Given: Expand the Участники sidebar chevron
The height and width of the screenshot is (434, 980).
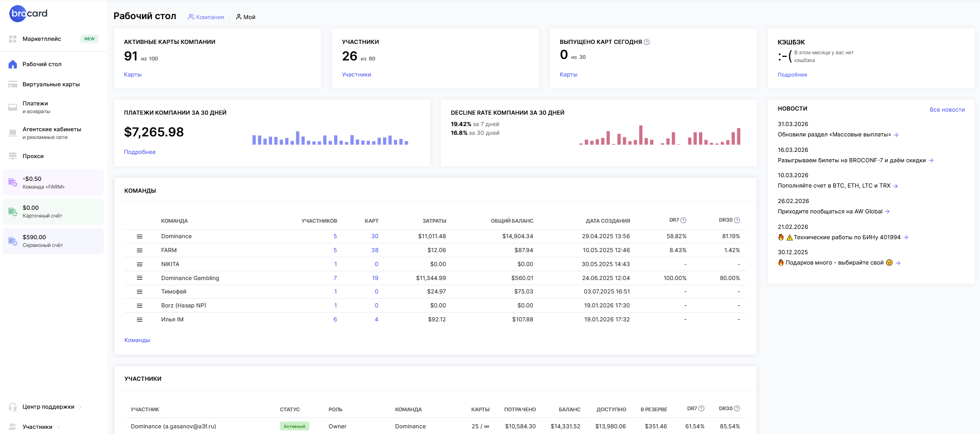Looking at the screenshot, I should [58, 427].
